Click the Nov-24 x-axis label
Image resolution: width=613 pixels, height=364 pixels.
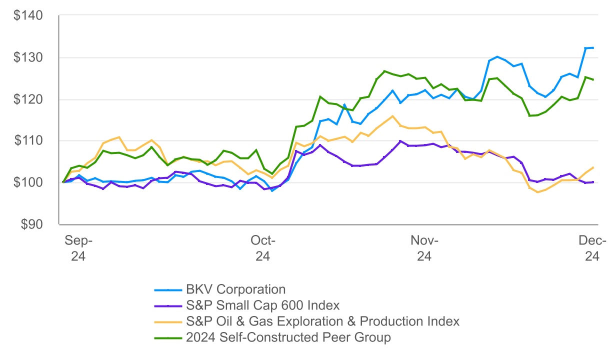[x=424, y=248]
